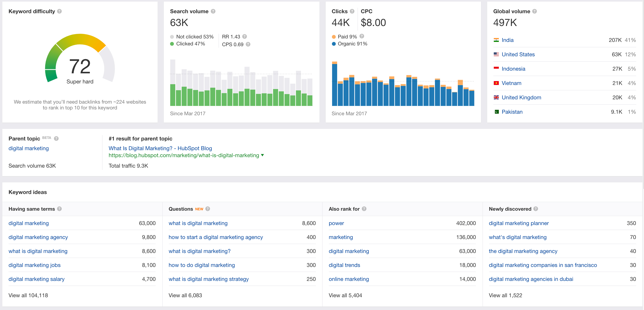Screen dimensions: 644x310
Task: Open the blog.hubspot.com URL link
Action: click(x=184, y=155)
